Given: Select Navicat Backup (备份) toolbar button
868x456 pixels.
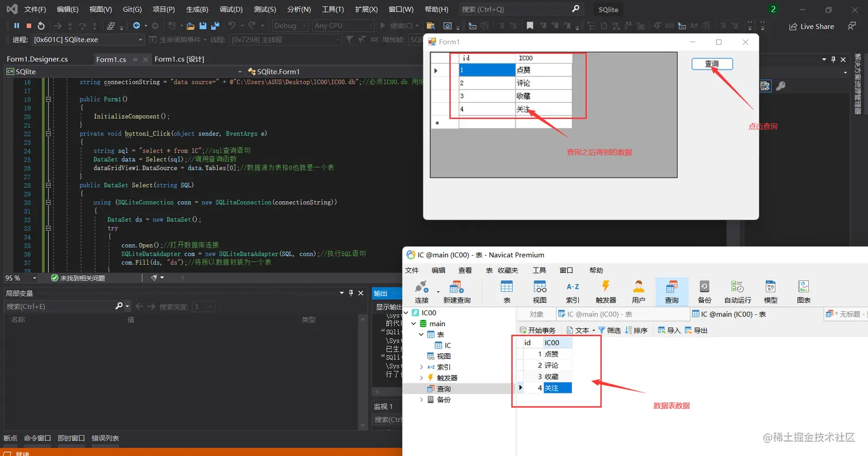Looking at the screenshot, I should tap(704, 292).
